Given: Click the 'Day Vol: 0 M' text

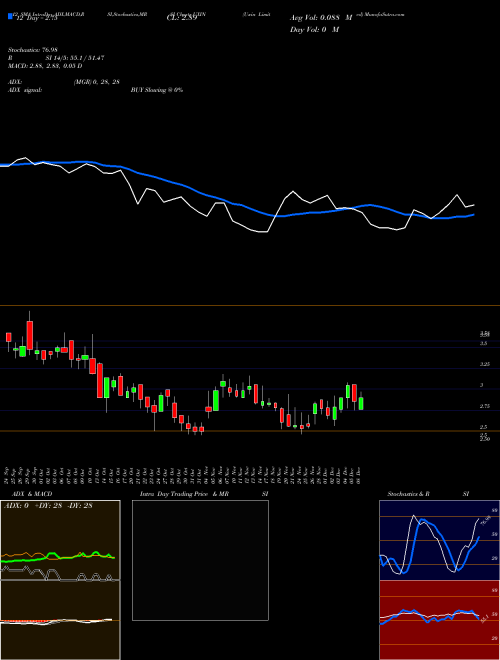Looking at the screenshot, I should 314,29.
